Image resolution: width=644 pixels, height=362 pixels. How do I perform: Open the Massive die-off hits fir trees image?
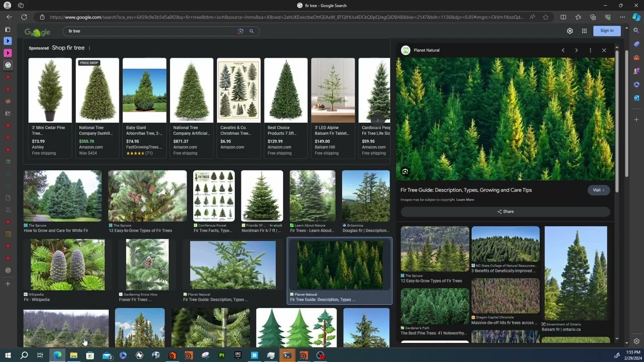pyautogui.click(x=505, y=296)
